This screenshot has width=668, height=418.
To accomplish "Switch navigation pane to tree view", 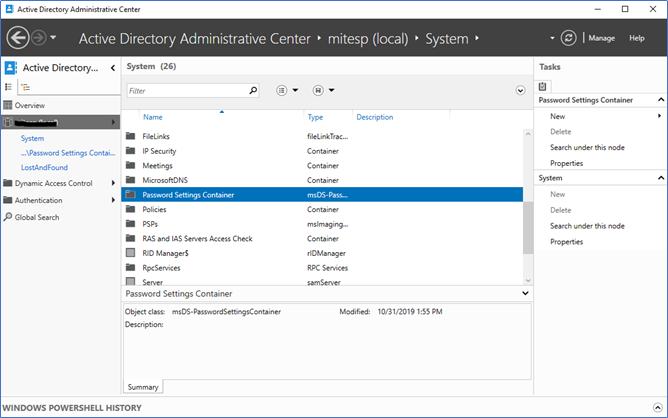I will (x=26, y=87).
